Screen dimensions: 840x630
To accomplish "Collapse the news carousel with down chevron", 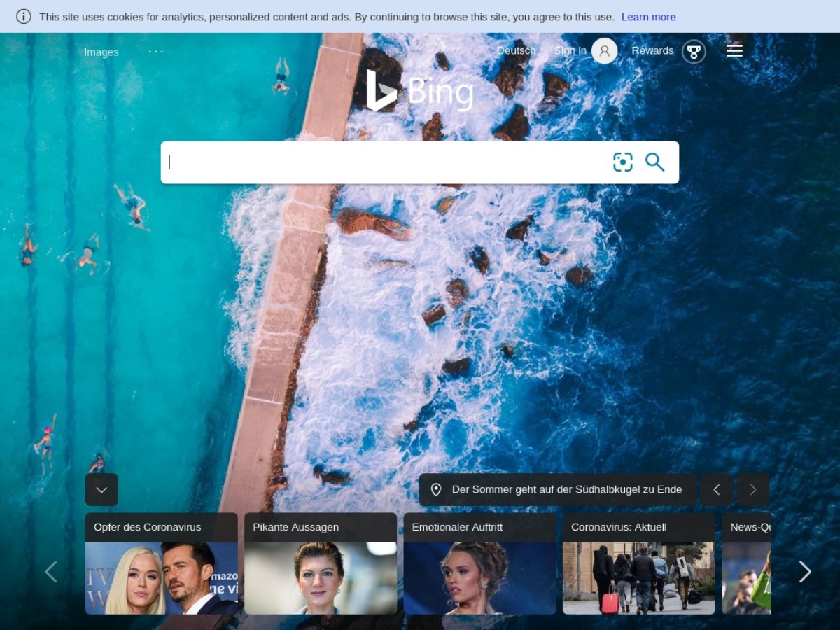I will [101, 490].
